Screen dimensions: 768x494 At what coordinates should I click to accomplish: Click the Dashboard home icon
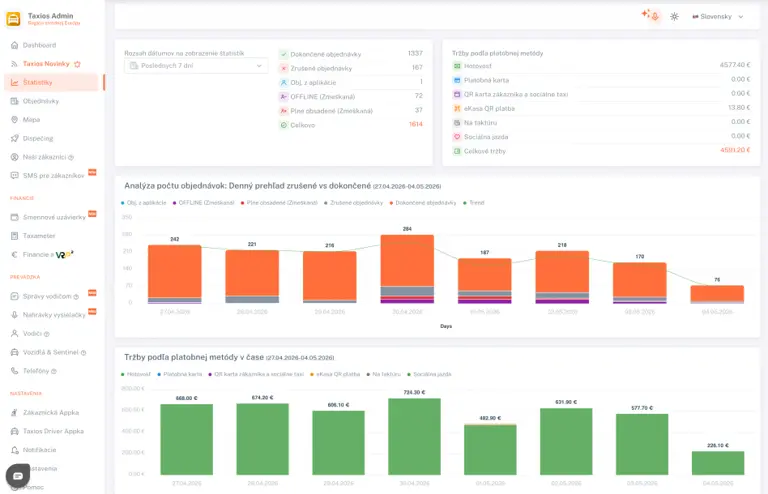point(14,45)
